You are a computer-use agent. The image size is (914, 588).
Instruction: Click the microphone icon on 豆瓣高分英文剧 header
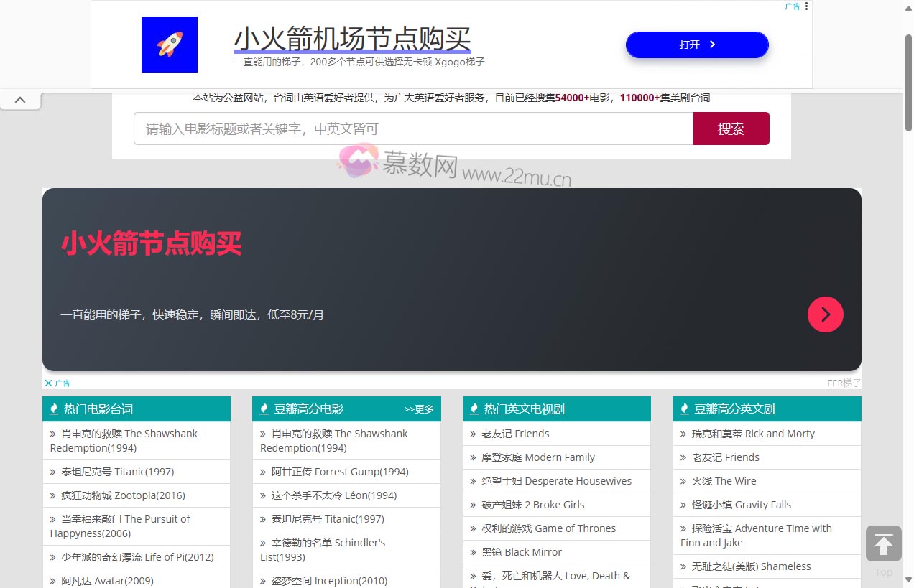pos(683,409)
